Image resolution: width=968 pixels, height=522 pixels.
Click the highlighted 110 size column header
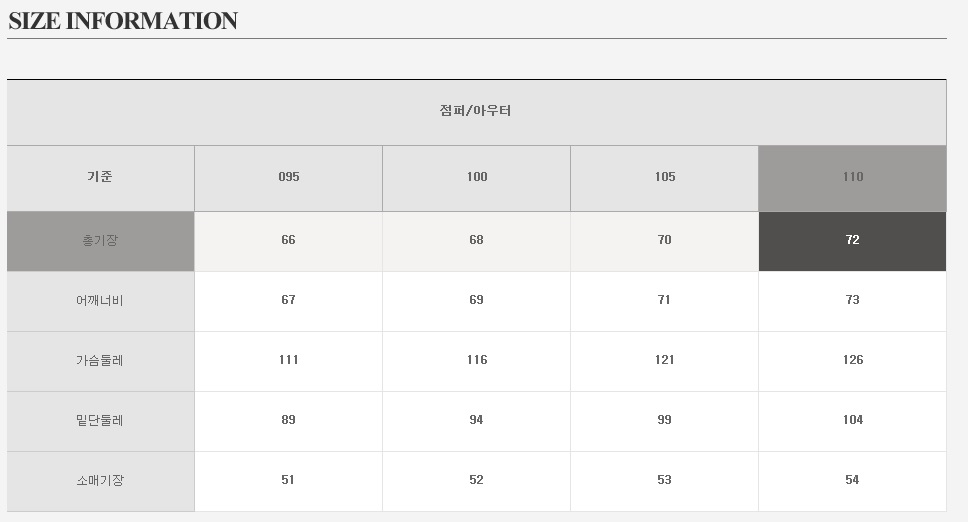[x=852, y=177]
